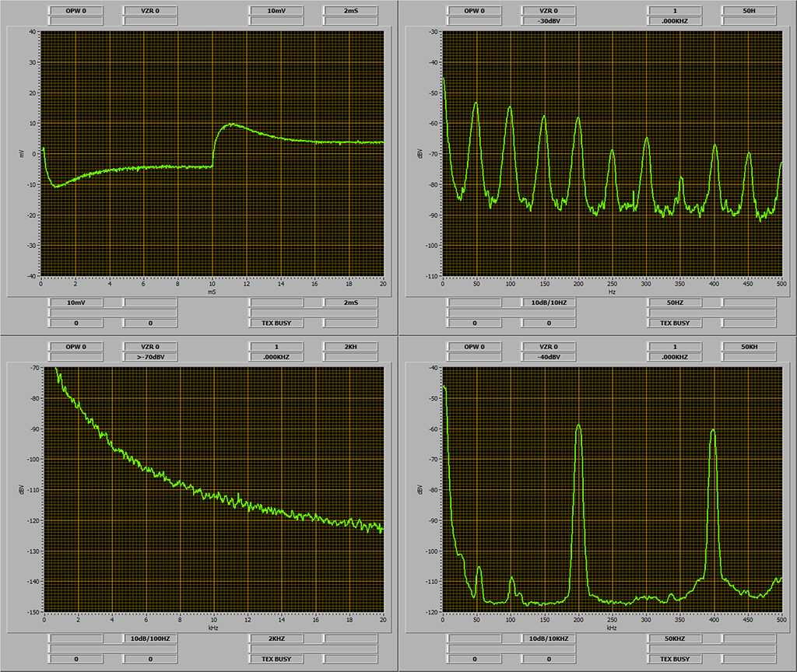Select the -30dBV reference level field
Viewport: 797px width, 672px height.
coord(549,21)
